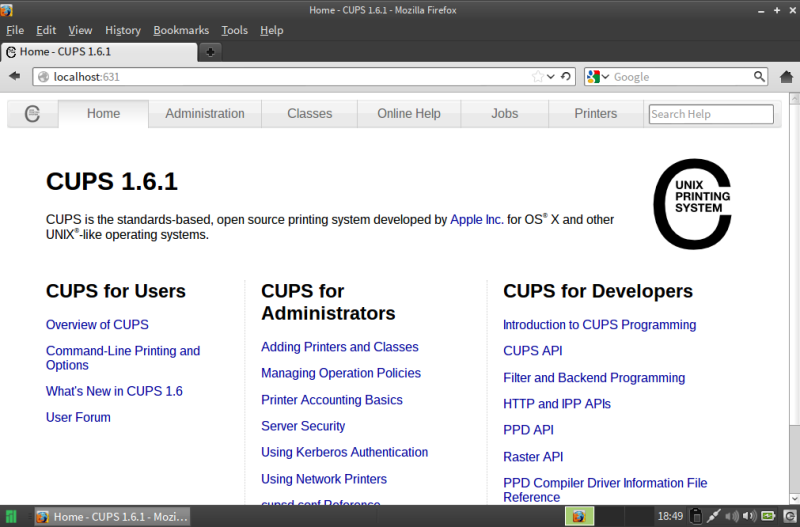Open the View menu

(x=80, y=30)
